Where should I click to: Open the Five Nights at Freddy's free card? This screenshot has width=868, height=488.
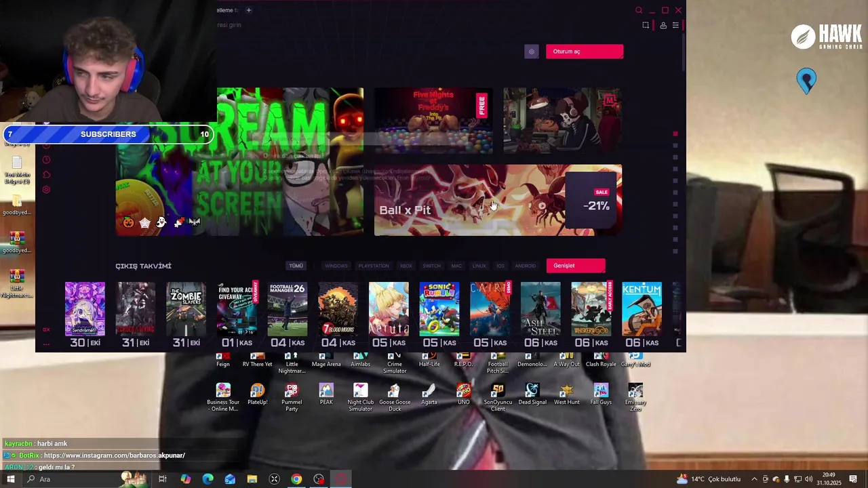(x=433, y=121)
